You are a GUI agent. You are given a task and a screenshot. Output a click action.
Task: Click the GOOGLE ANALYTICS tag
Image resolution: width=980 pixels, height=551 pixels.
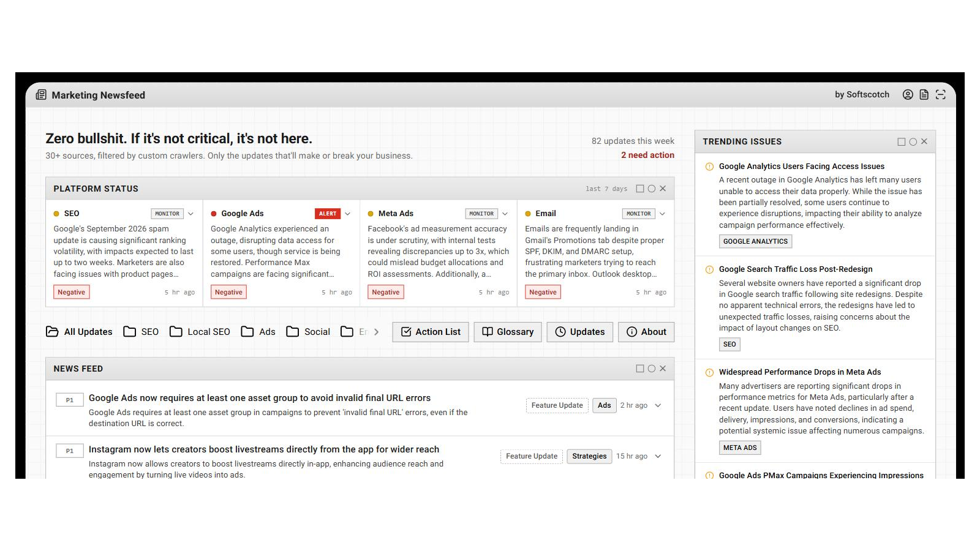(755, 241)
